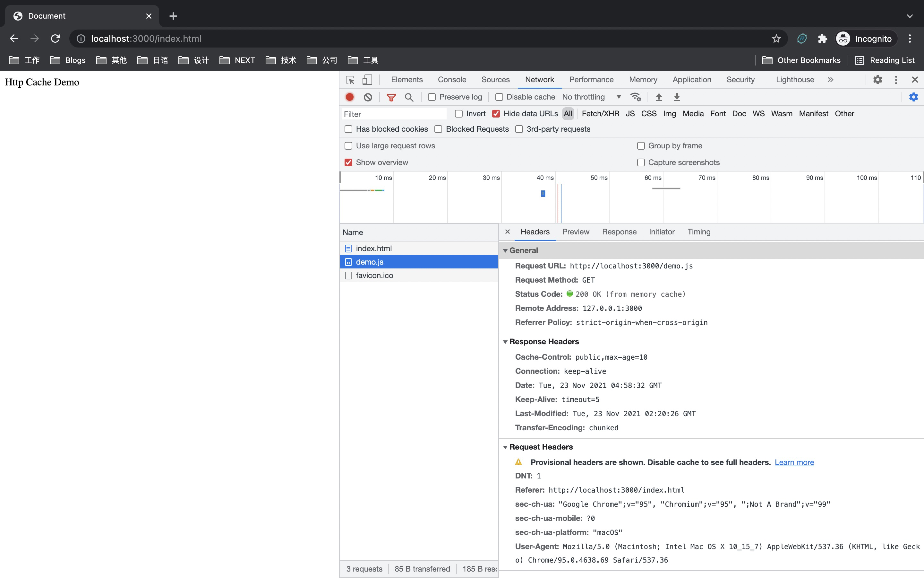The image size is (924, 578).
Task: Click the Learn more link
Action: (794, 462)
